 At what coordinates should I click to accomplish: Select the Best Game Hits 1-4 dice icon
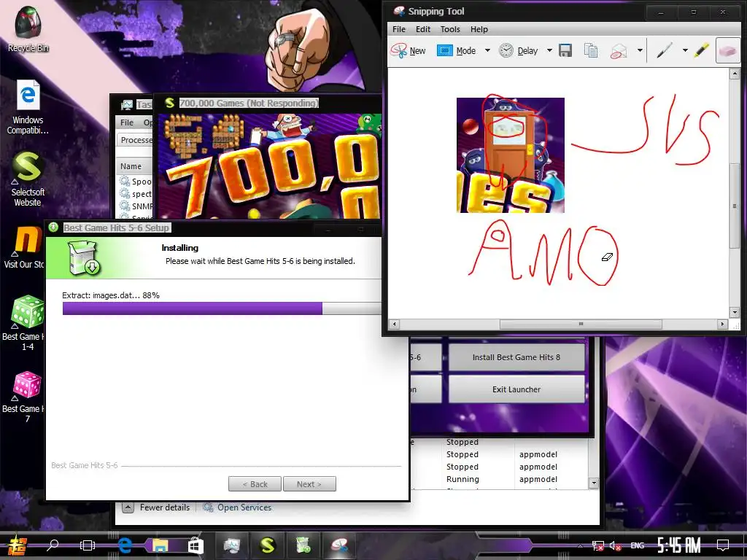point(23,323)
